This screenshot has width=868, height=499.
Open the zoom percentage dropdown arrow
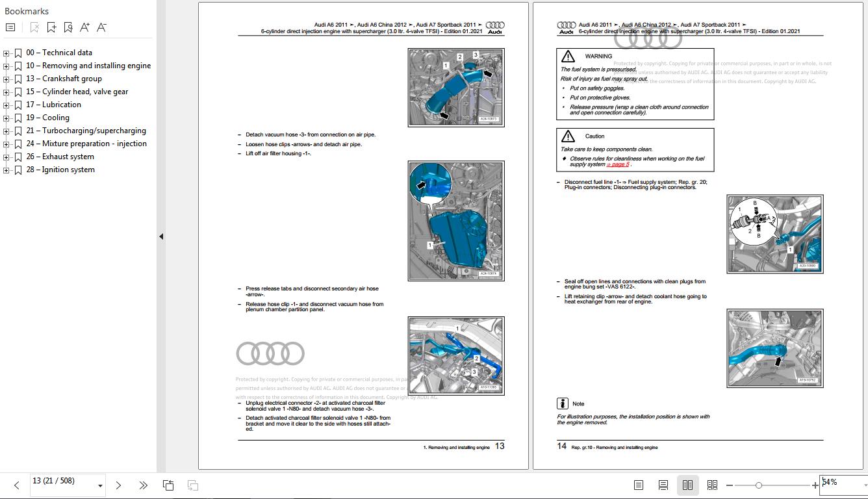click(865, 485)
